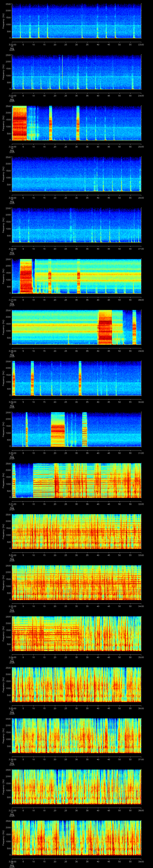Click the "3:29:00" start time label

(x=12, y=402)
